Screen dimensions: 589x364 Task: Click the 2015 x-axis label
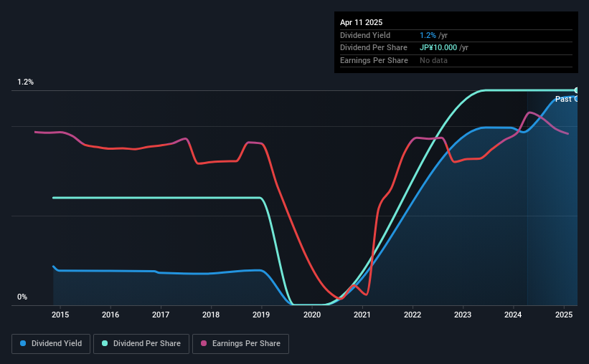tap(60, 315)
